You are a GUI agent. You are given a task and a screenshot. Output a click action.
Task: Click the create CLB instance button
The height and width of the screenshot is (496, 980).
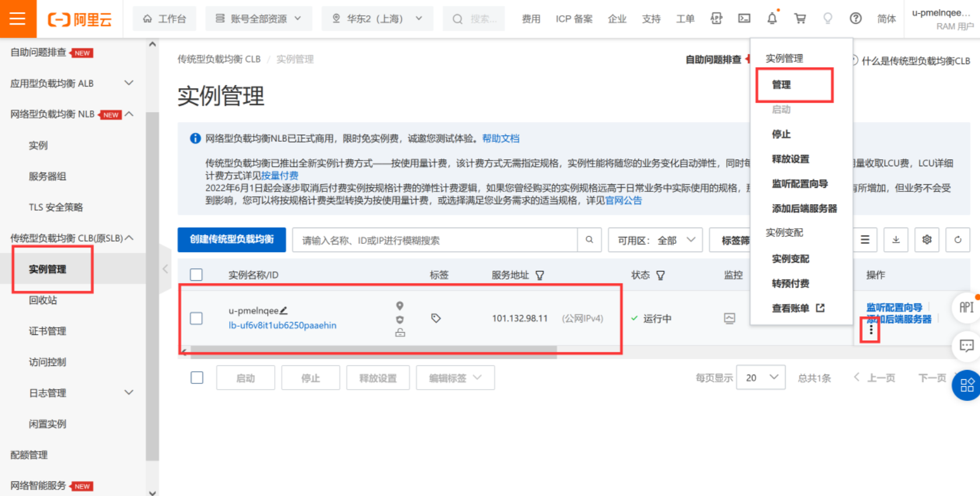coord(232,240)
